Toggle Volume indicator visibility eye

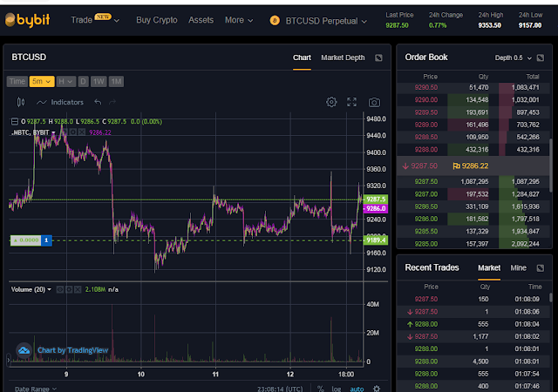(x=60, y=289)
